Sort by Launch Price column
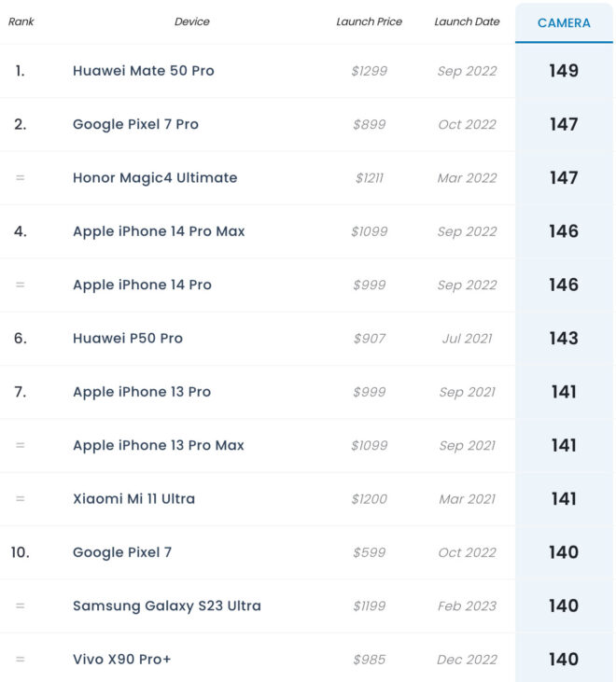 tap(368, 21)
